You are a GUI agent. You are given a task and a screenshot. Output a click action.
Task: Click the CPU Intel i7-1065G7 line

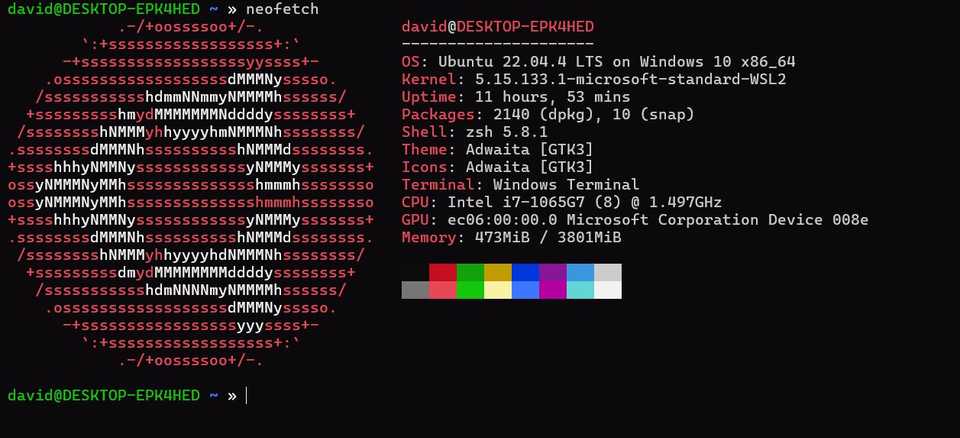(x=561, y=202)
